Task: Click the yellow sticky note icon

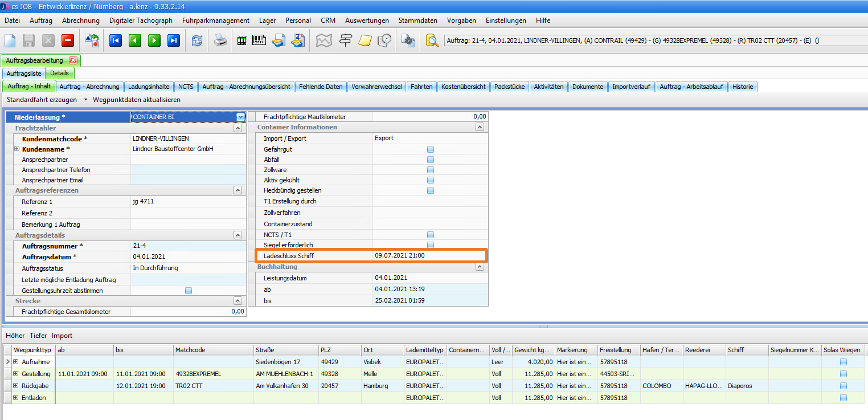Action: 365,40
